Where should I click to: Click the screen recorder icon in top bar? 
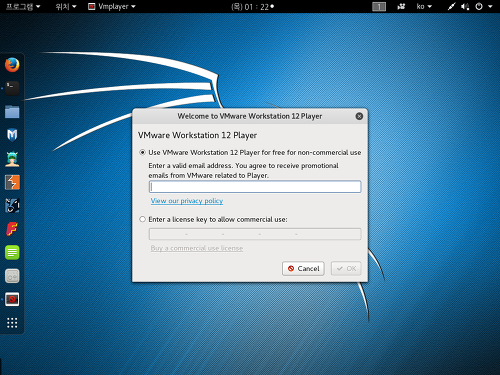pyautogui.click(x=401, y=6)
